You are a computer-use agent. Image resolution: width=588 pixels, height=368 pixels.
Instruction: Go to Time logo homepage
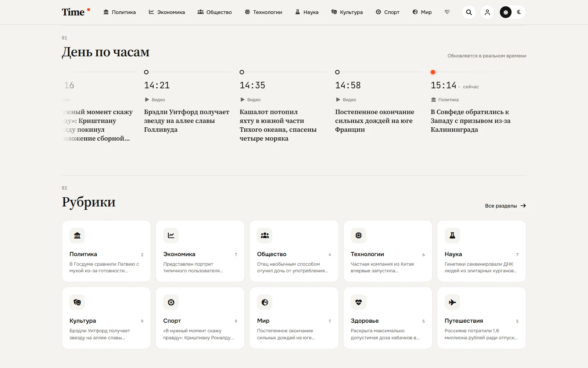coord(76,12)
